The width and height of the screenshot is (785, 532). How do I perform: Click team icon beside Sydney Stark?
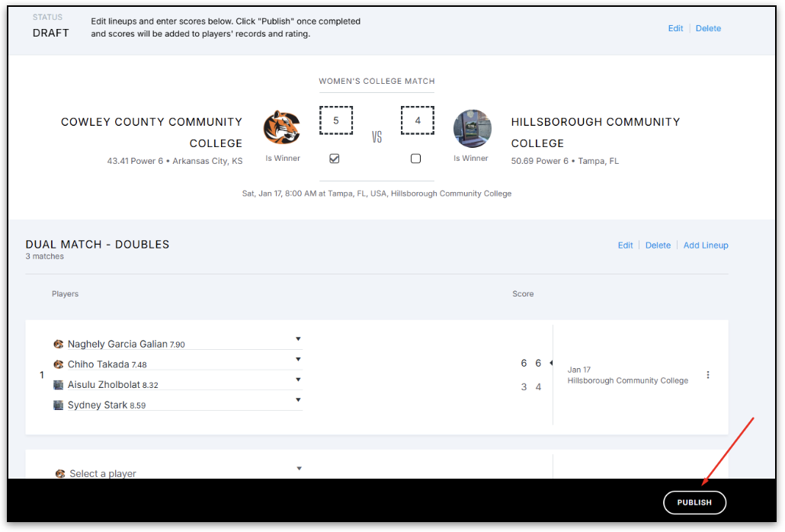point(59,405)
